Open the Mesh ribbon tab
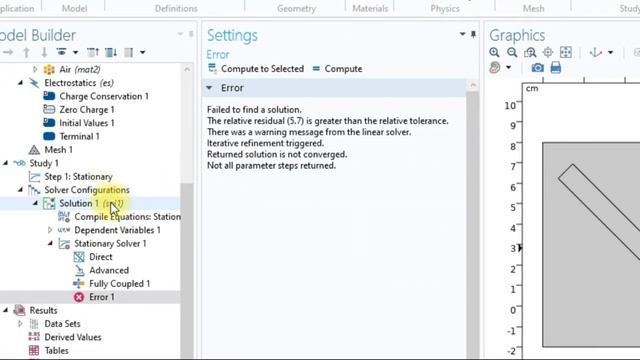The height and width of the screenshot is (360, 640). [533, 8]
